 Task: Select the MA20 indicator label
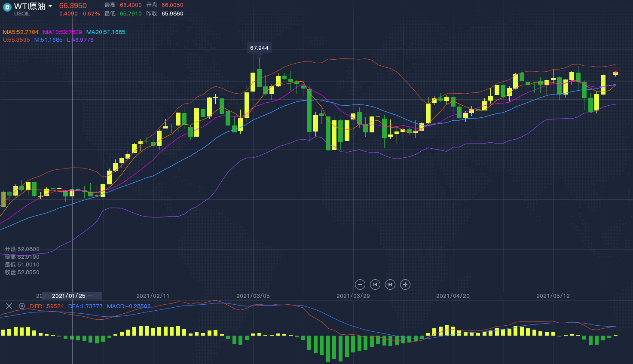[106, 32]
